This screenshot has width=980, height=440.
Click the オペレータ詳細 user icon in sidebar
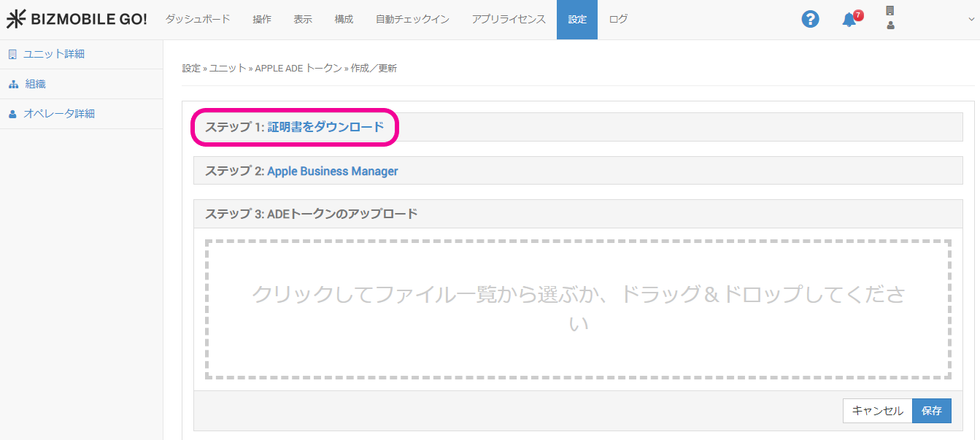click(12, 114)
